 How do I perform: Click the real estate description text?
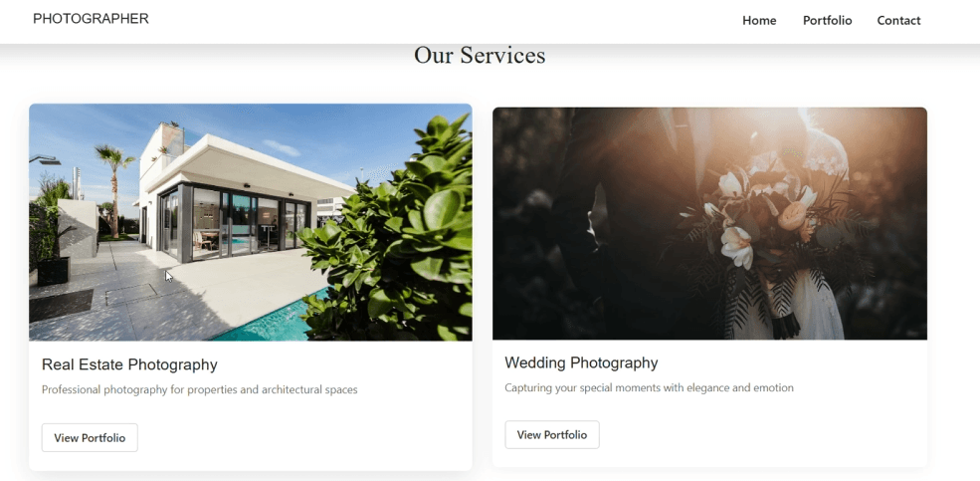pos(199,389)
